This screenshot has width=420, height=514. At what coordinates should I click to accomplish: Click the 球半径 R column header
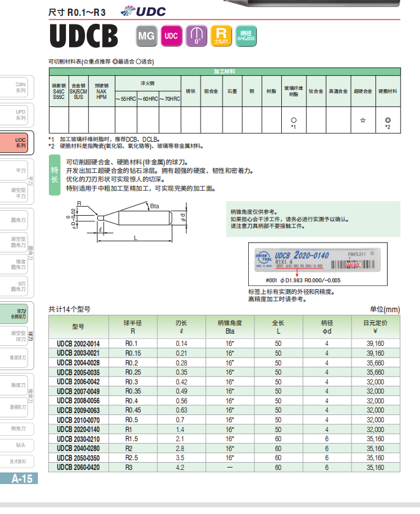pos(133,326)
